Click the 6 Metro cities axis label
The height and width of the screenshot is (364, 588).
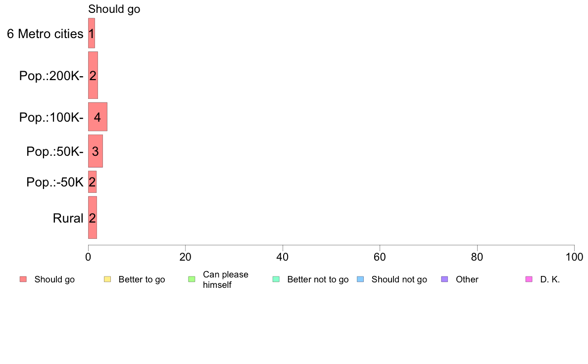point(45,34)
